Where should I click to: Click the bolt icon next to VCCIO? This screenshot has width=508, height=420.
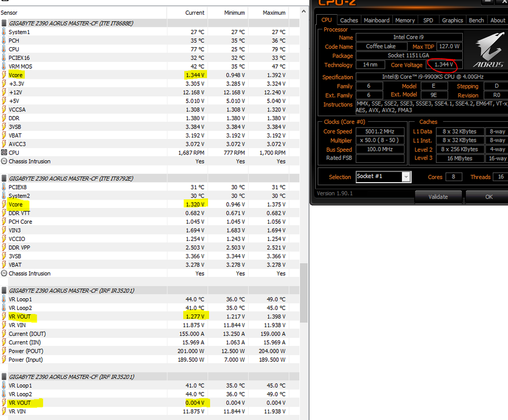(x=4, y=239)
